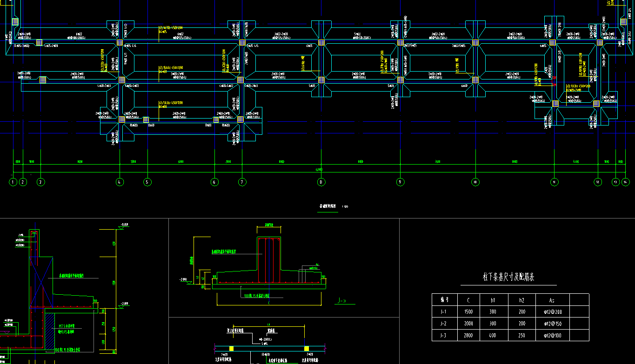This screenshot has height=364, width=635.
Task: Click the h2 value 200 in J-1 row
Action: tap(522, 311)
